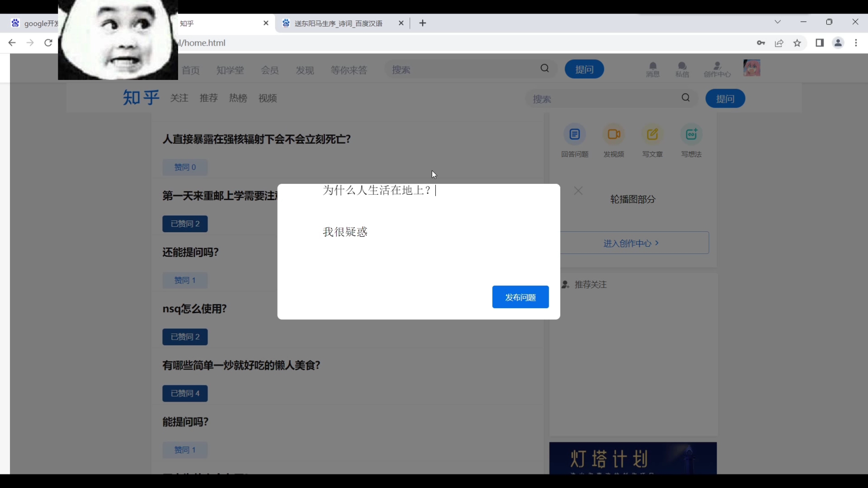Click the browser forward arrow
Image resolution: width=868 pixels, height=488 pixels.
coord(30,43)
